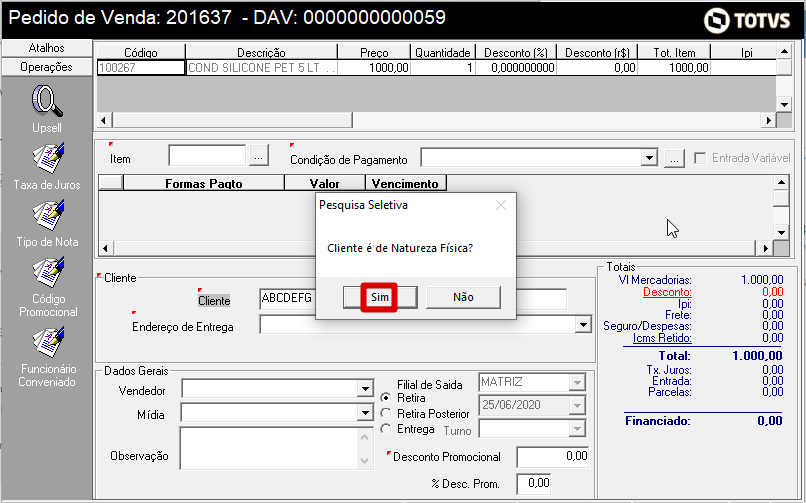Screen dimensions: 806x503
Task: Click the Vencimento column header
Action: 406,183
